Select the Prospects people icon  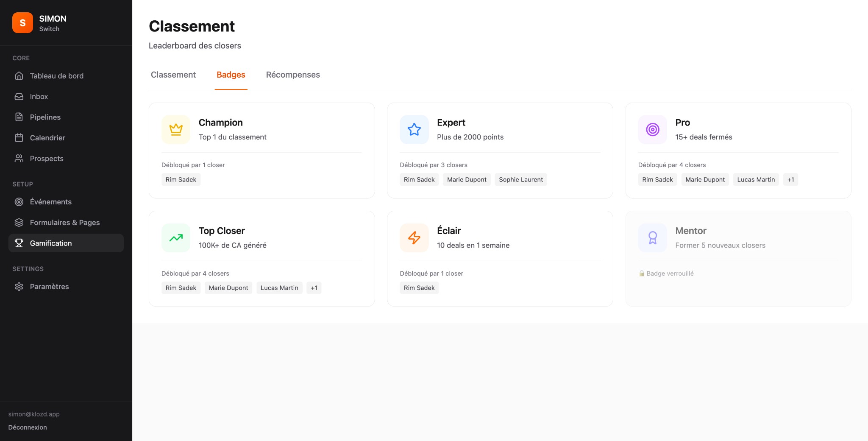19,158
